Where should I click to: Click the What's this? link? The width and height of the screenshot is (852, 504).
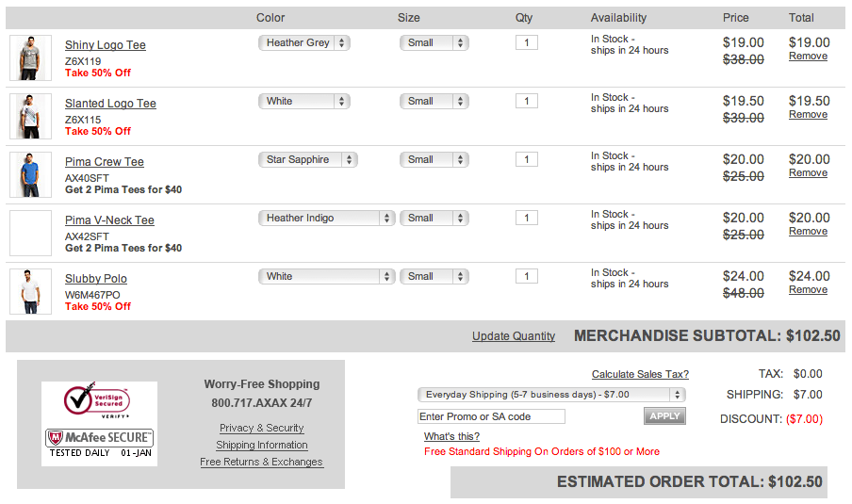click(x=451, y=436)
